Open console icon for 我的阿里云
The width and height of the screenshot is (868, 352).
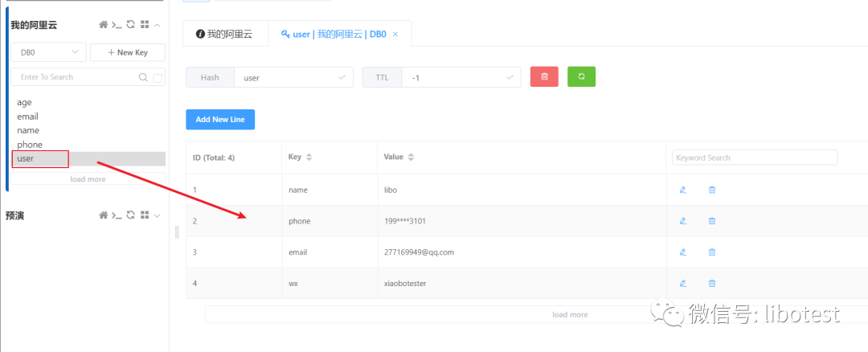(117, 24)
